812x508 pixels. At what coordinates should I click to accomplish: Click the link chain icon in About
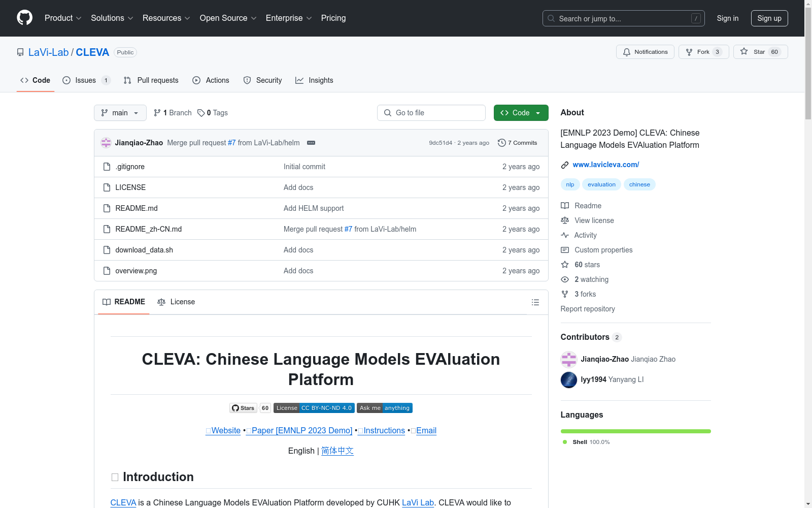(565, 165)
